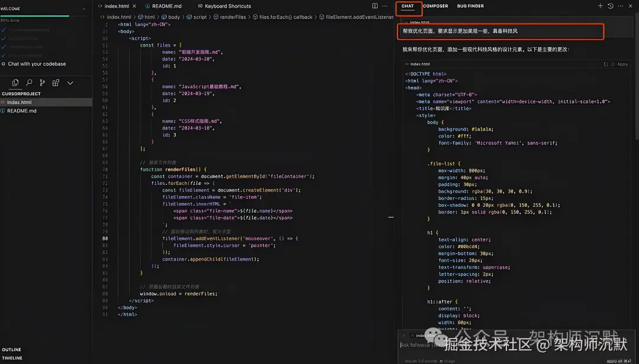This screenshot has width=639, height=364.
Task: Click the 'text-transform: uppercase;' line in chat code
Action: (474, 267)
